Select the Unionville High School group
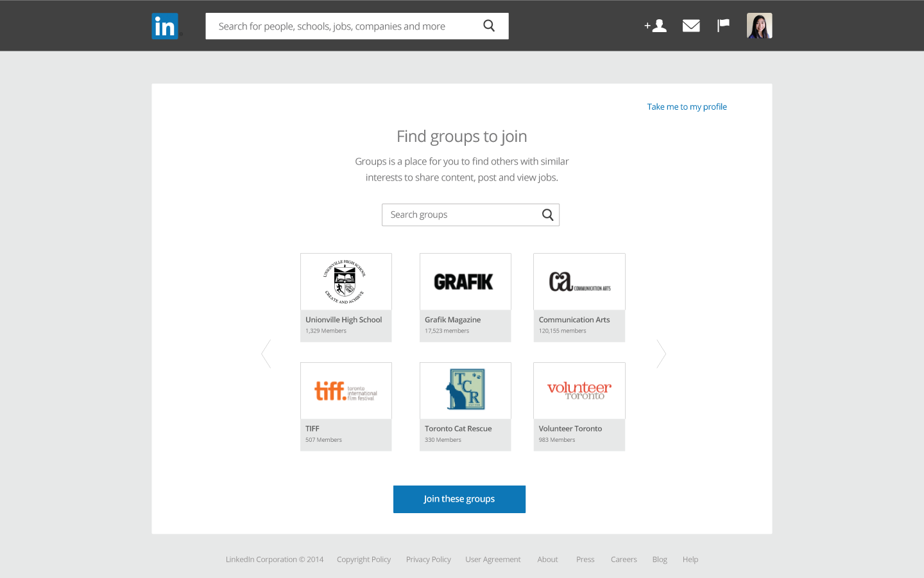The width and height of the screenshot is (924, 578). tap(346, 297)
